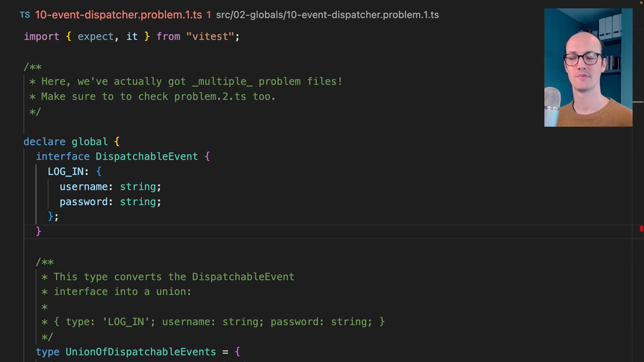Place cursor on the import keyword

click(42, 36)
